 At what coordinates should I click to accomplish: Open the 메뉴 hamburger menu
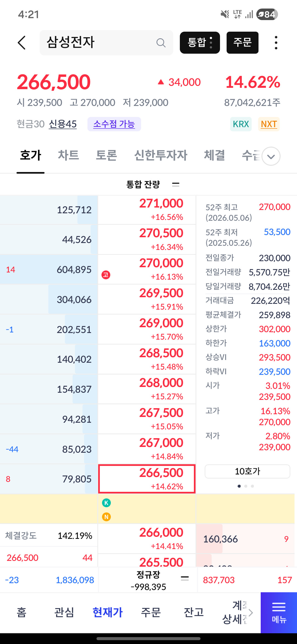click(x=279, y=613)
